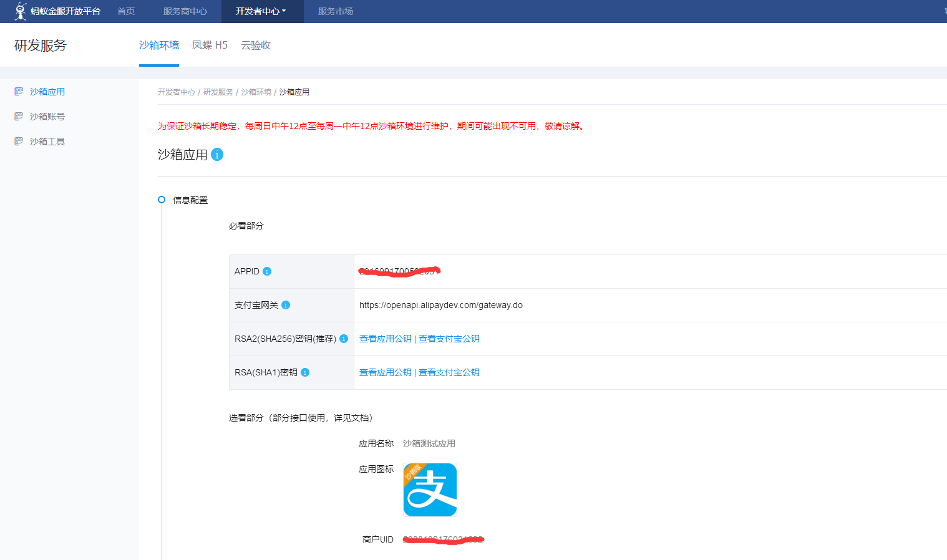Image resolution: width=947 pixels, height=560 pixels.
Task: Click the 应用名称 label
Action: [x=376, y=443]
